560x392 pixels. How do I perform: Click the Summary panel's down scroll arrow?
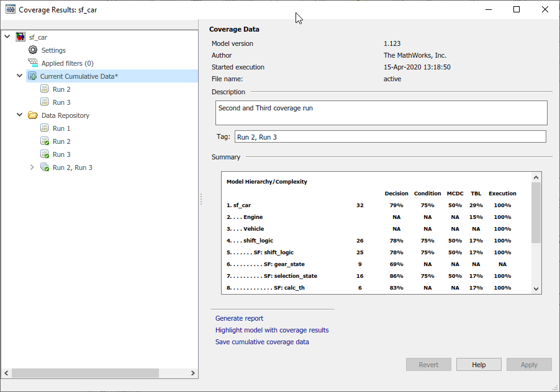click(x=536, y=288)
